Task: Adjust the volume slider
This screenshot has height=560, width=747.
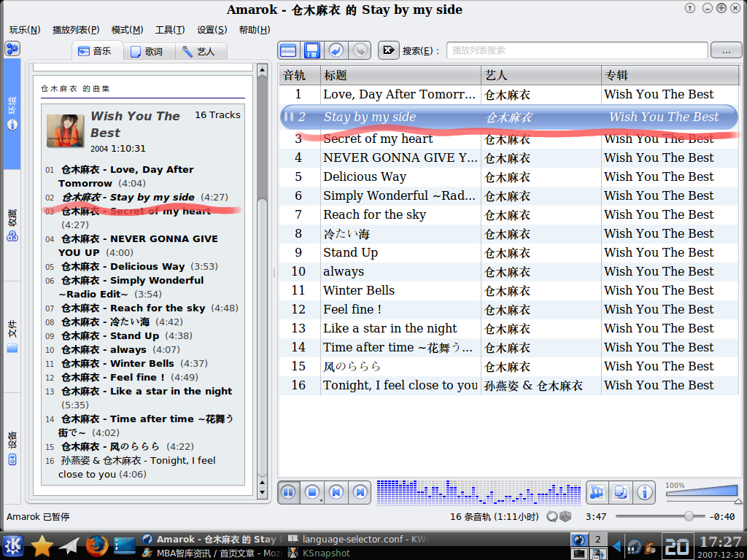Action: [702, 493]
